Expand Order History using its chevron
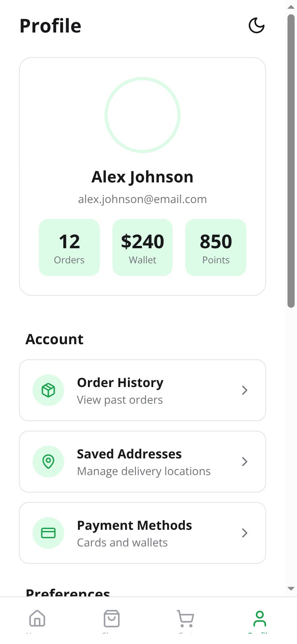 tap(245, 390)
